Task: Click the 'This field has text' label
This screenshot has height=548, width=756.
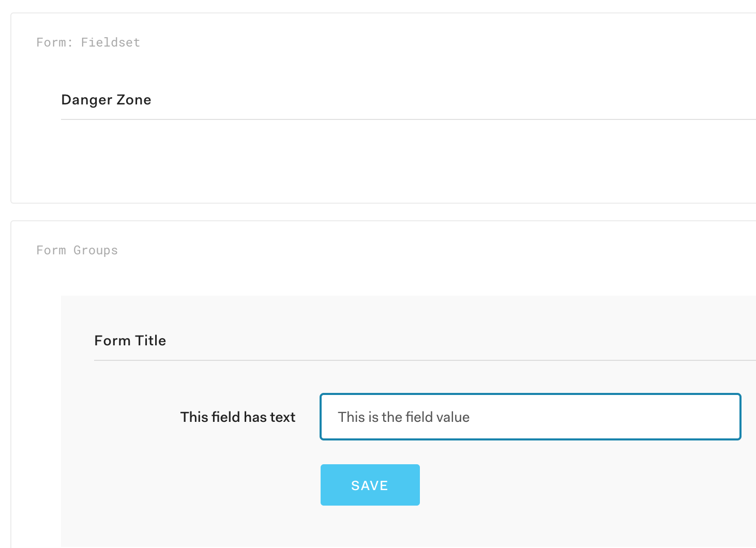Action: coord(237,417)
